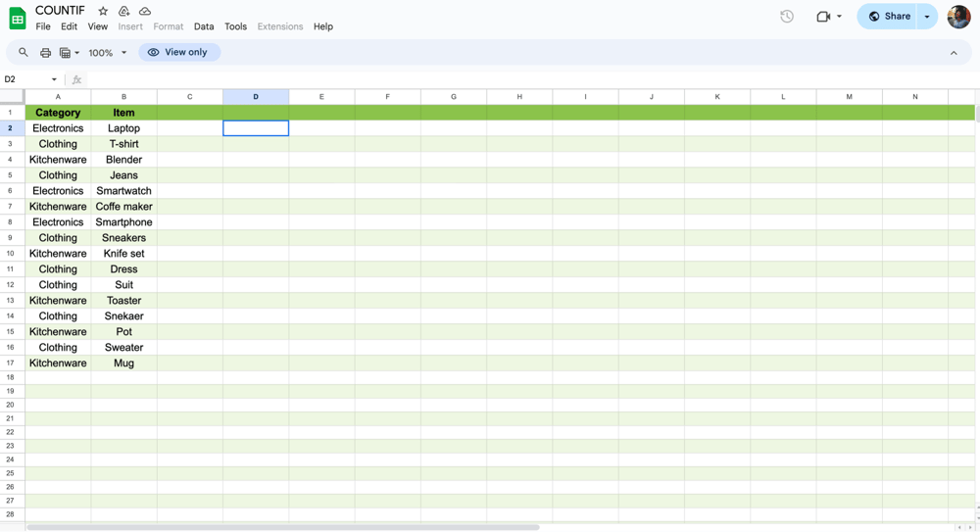Open the version history clock icon
The image size is (980, 532).
[787, 17]
